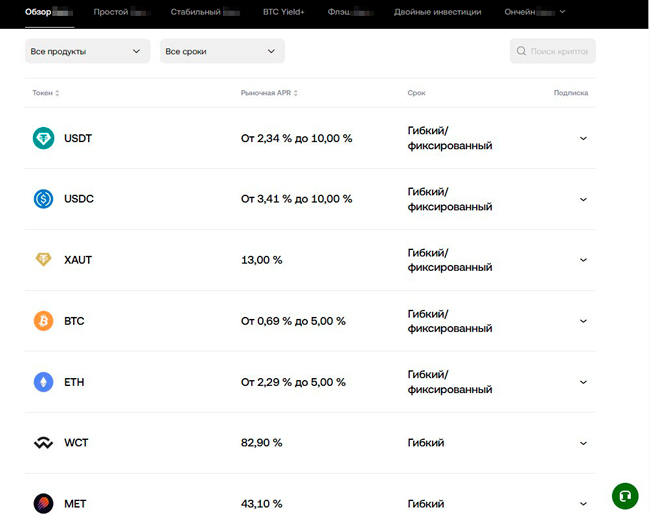Expand the BTC row chevron

coord(583,321)
